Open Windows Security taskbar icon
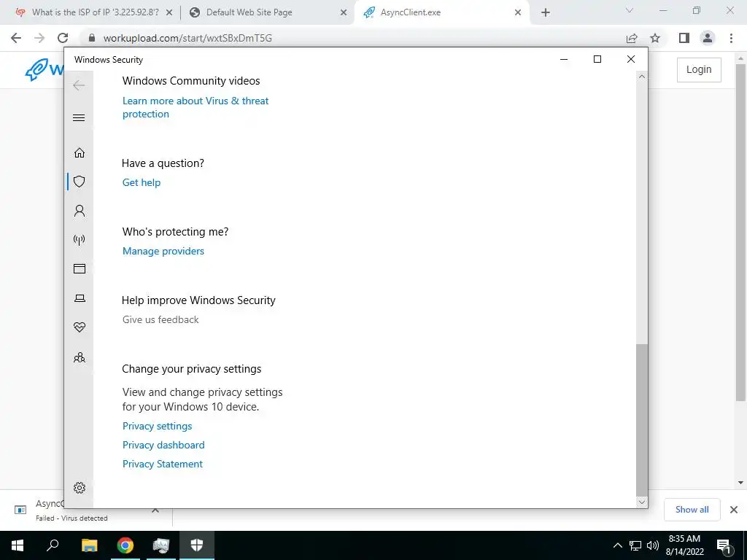The image size is (747, 560). (197, 545)
